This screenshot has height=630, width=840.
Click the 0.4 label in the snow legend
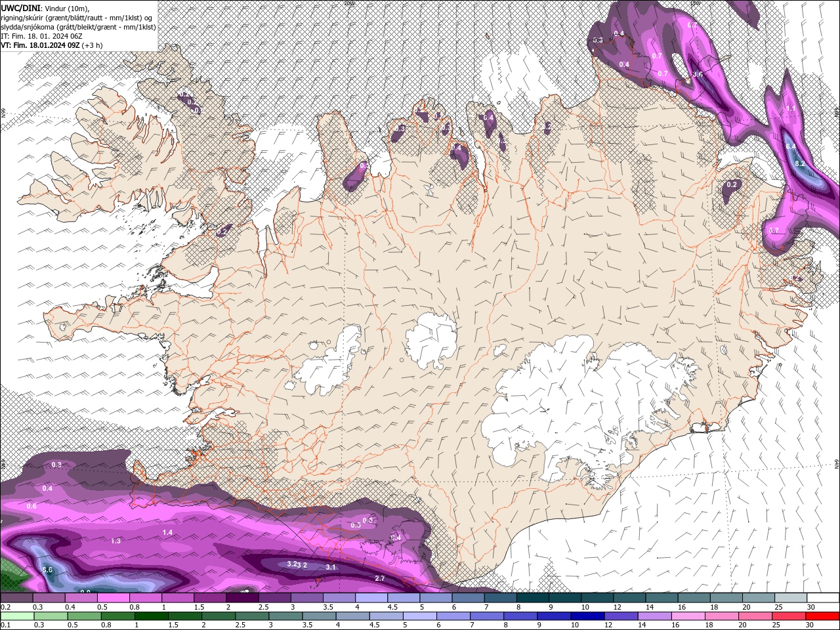[70, 607]
